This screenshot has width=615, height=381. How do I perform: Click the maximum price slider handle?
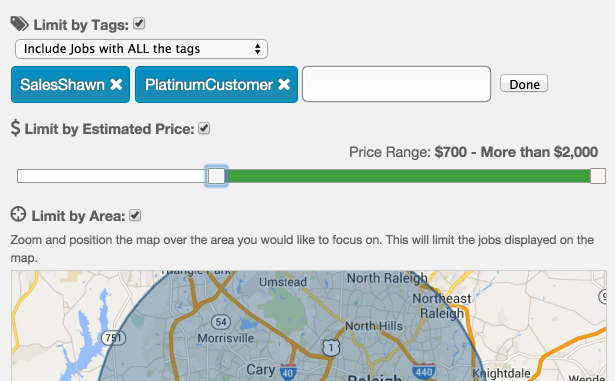(598, 176)
